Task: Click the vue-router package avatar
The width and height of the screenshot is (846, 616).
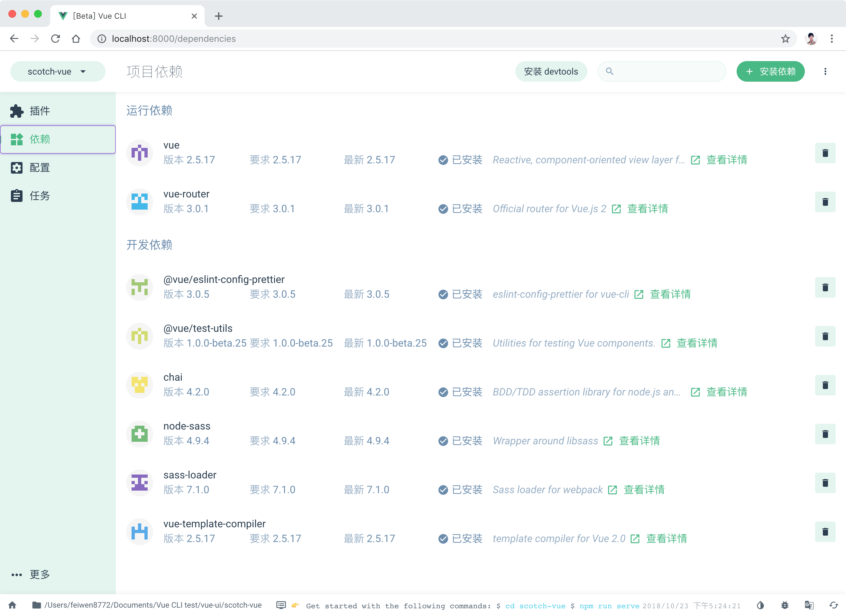Action: pos(140,202)
